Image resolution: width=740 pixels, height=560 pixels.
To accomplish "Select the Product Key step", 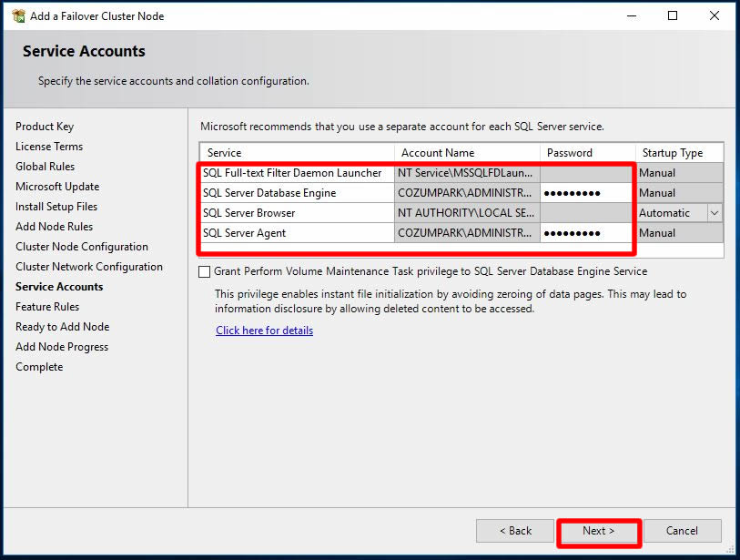I will (x=45, y=127).
